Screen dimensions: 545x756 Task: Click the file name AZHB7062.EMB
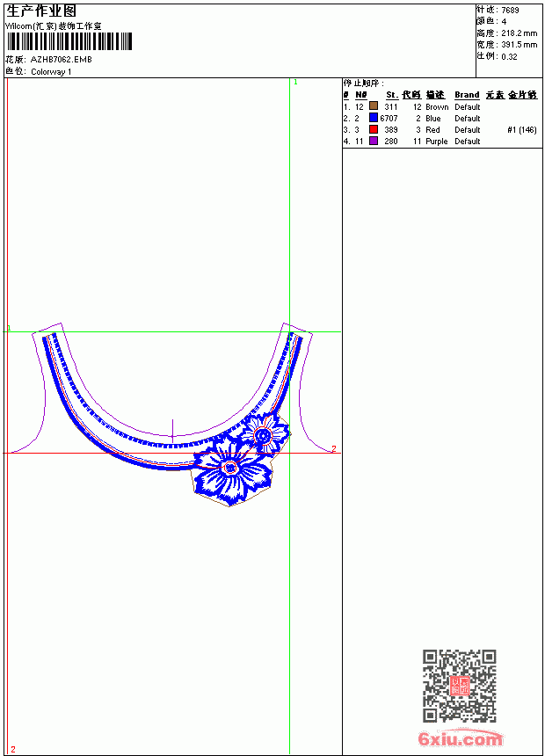(x=61, y=59)
